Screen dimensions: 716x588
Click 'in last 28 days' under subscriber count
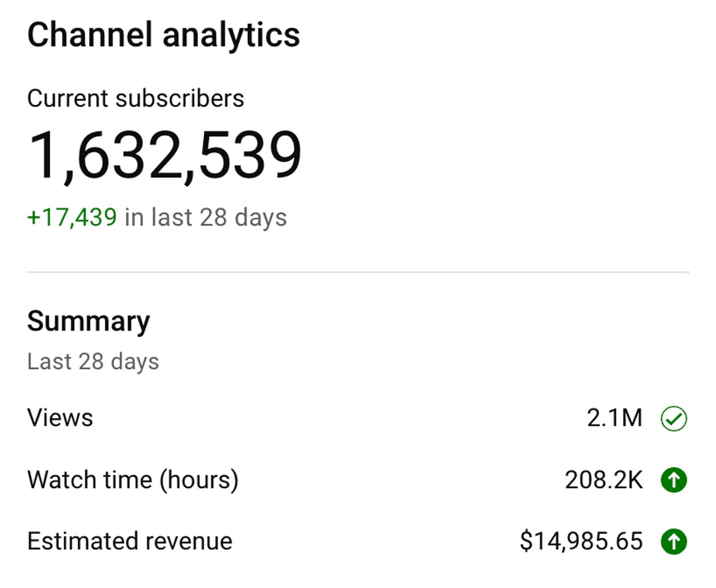205,218
